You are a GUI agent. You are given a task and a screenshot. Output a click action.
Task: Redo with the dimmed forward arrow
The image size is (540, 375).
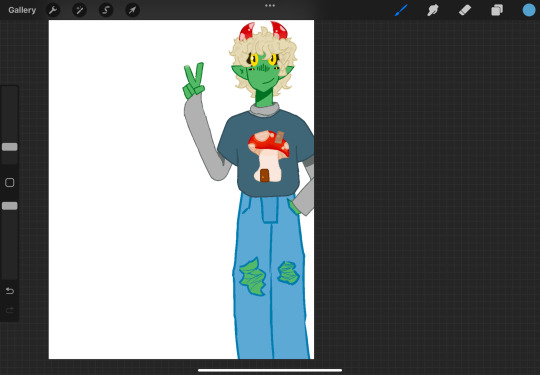[10, 311]
